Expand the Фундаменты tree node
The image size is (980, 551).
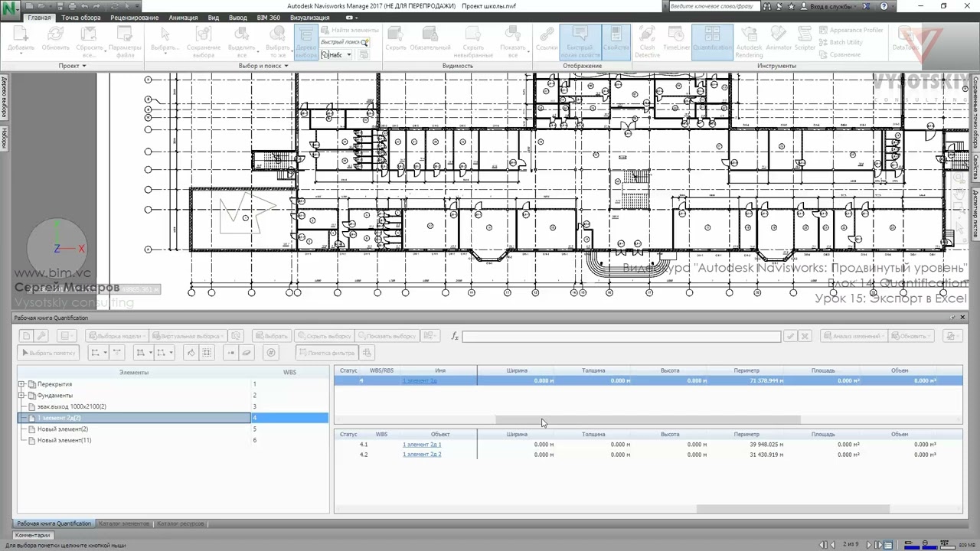(x=22, y=396)
